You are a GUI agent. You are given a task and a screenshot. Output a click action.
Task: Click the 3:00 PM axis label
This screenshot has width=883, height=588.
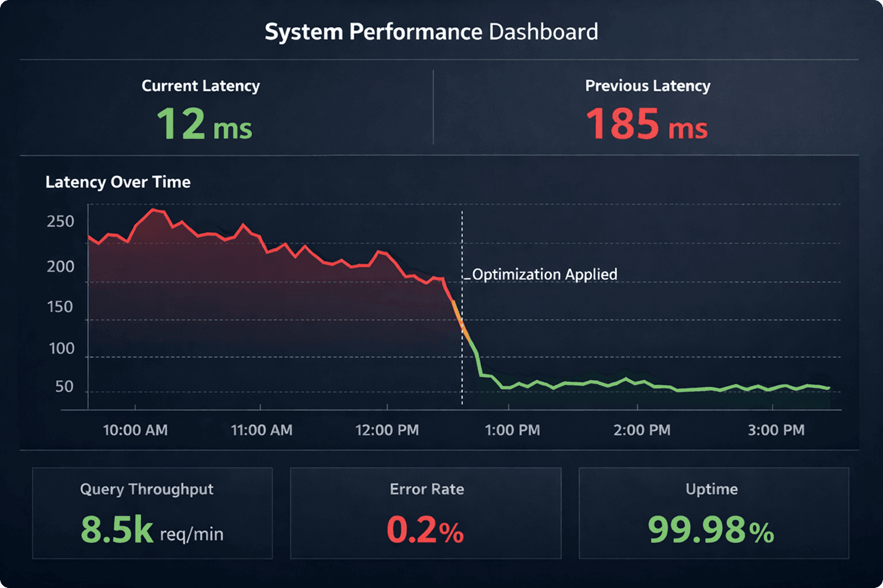(x=776, y=430)
